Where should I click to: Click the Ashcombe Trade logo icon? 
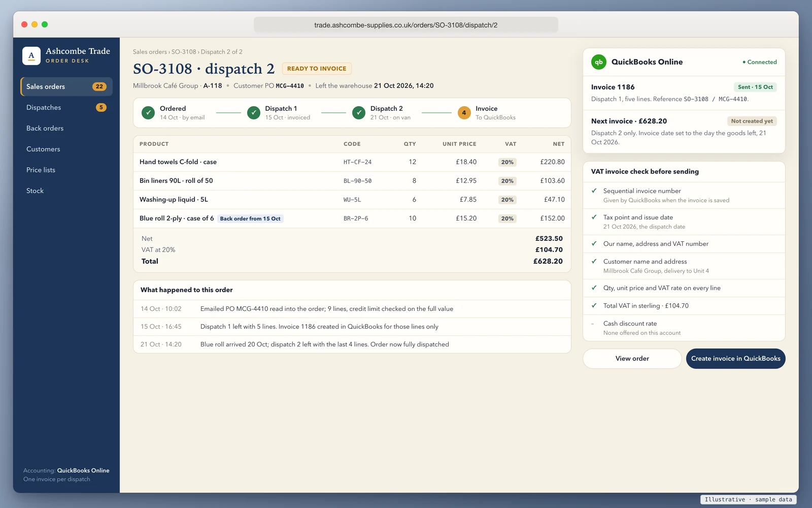(x=31, y=55)
